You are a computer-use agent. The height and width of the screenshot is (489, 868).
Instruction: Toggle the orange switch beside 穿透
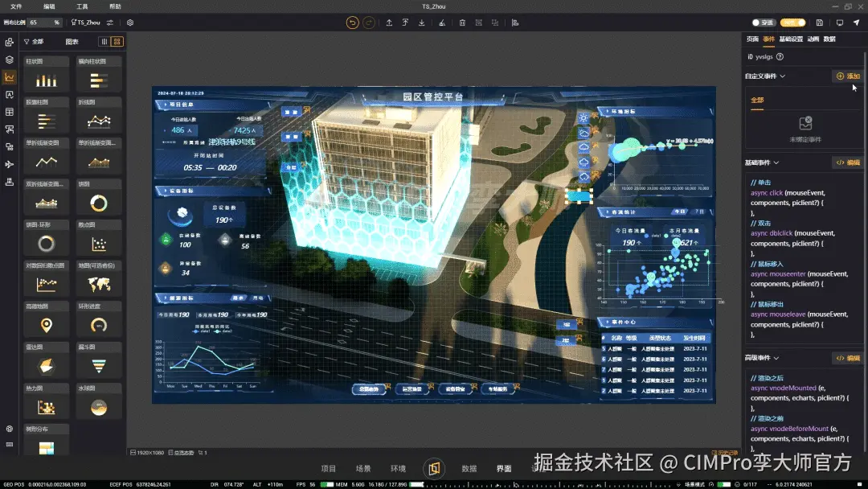point(792,23)
